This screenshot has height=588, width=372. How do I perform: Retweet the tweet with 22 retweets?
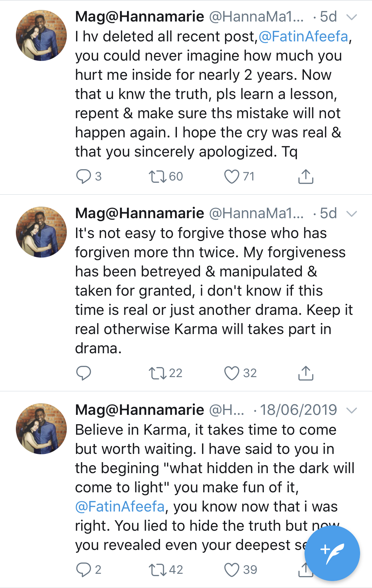pos(157,373)
